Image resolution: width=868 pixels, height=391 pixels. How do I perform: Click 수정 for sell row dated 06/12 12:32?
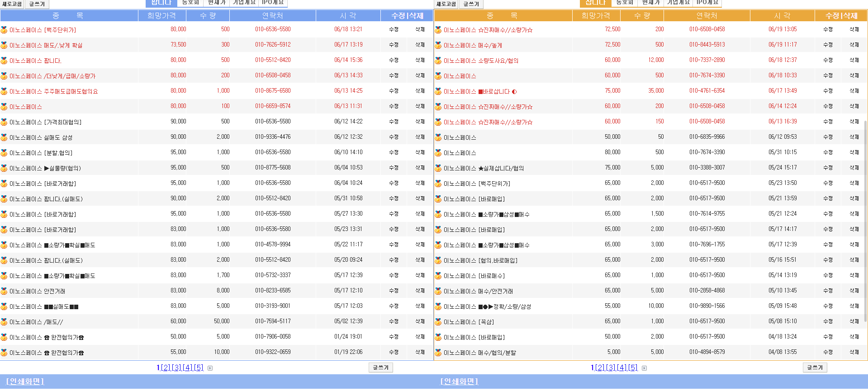click(x=394, y=137)
